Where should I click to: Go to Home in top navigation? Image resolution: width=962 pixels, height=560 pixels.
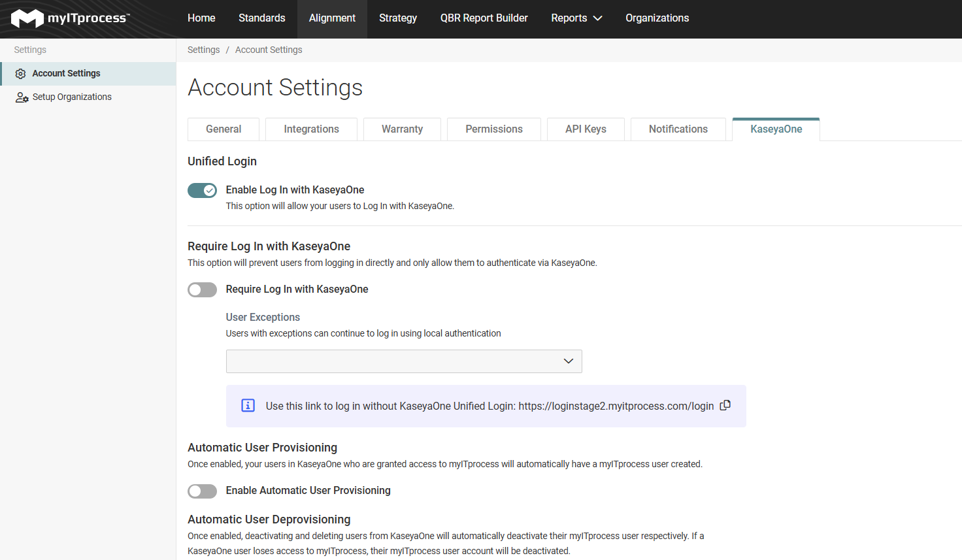(201, 18)
